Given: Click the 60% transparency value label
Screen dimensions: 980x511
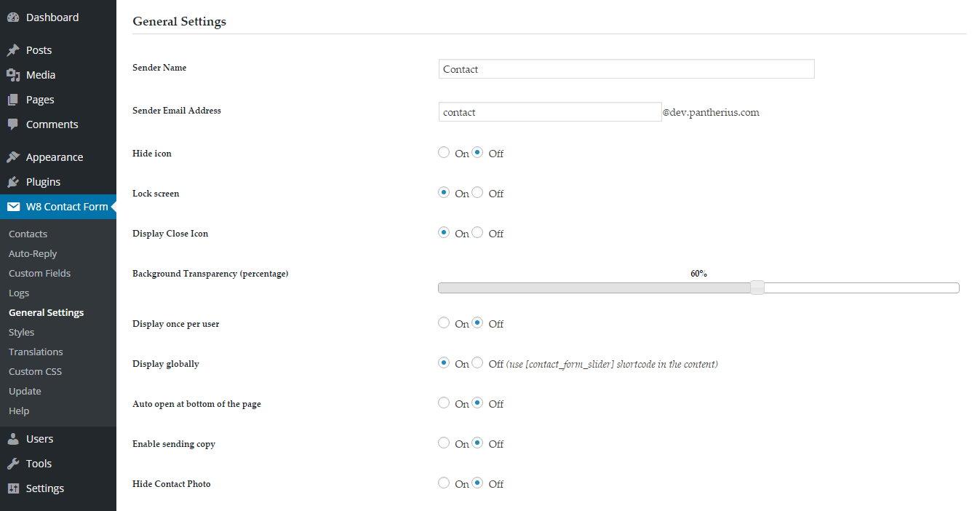Looking at the screenshot, I should point(698,274).
